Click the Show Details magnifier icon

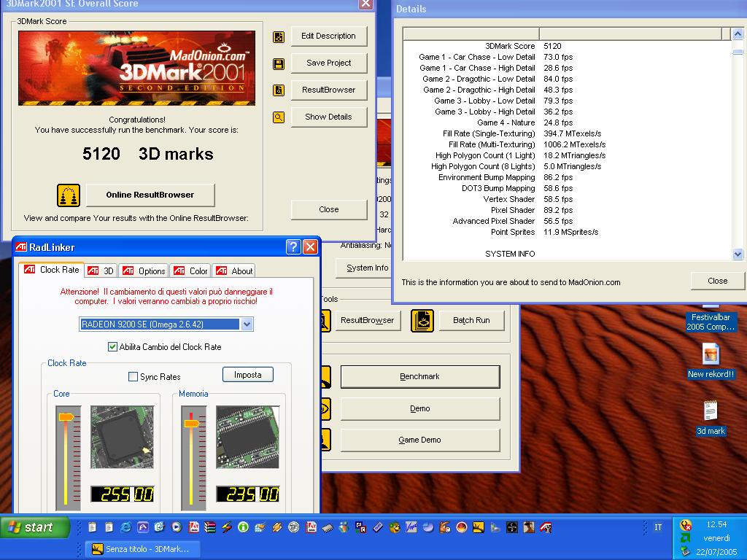[x=279, y=117]
